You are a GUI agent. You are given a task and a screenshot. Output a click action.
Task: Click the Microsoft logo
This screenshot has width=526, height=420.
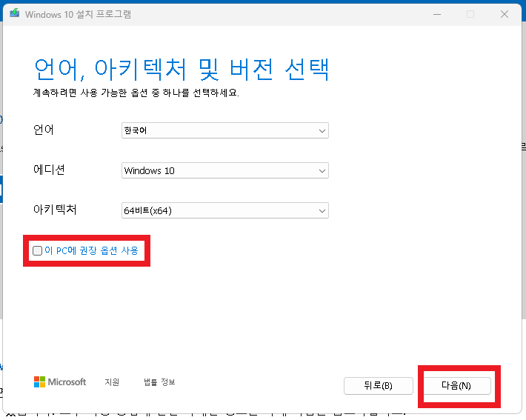coord(60,381)
